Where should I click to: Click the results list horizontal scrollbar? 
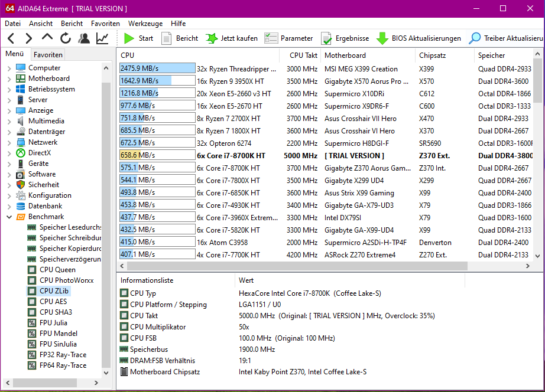pos(297,266)
